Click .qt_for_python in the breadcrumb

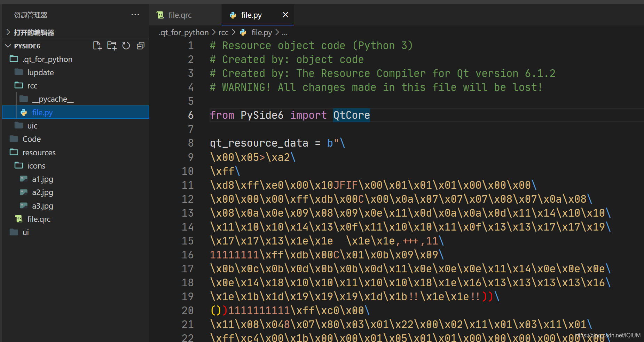[x=184, y=32]
